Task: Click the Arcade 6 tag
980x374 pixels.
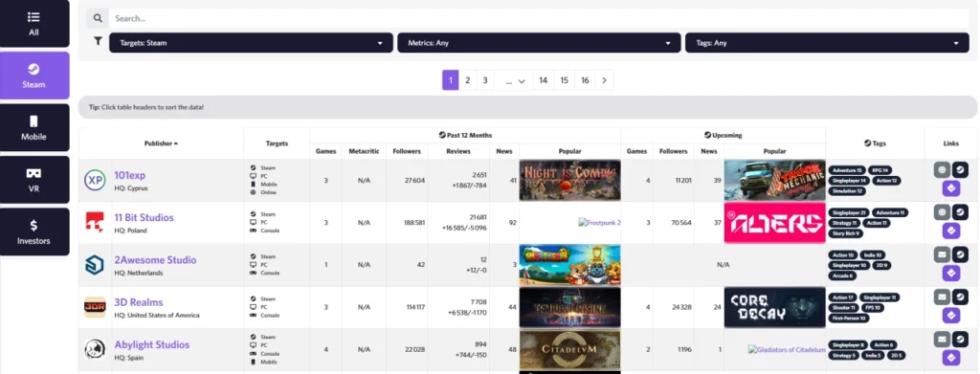Action: point(843,276)
